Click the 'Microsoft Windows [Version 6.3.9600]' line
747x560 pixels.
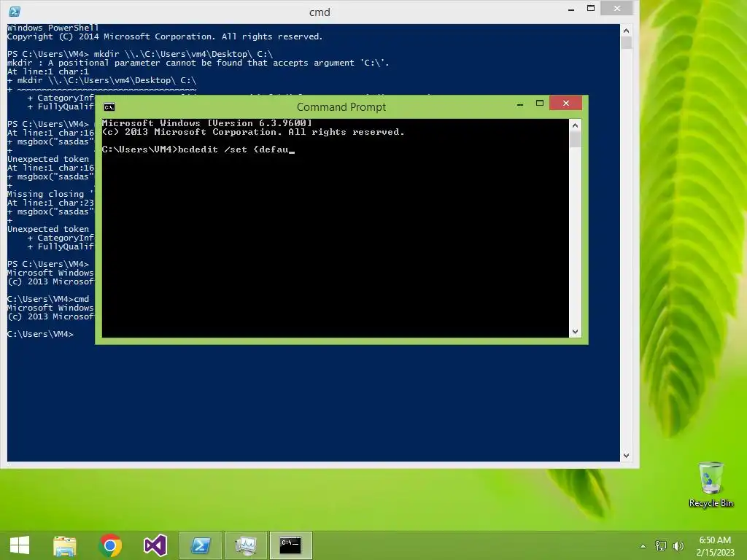click(206, 123)
